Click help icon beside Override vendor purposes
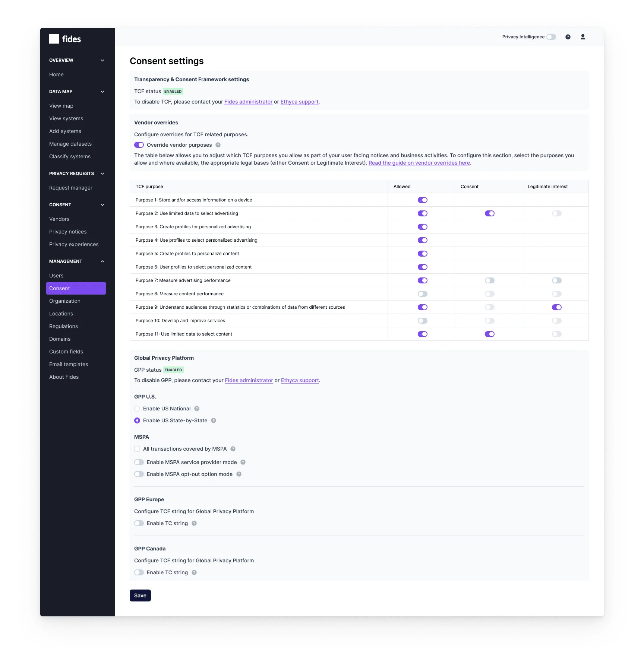 pyautogui.click(x=218, y=145)
